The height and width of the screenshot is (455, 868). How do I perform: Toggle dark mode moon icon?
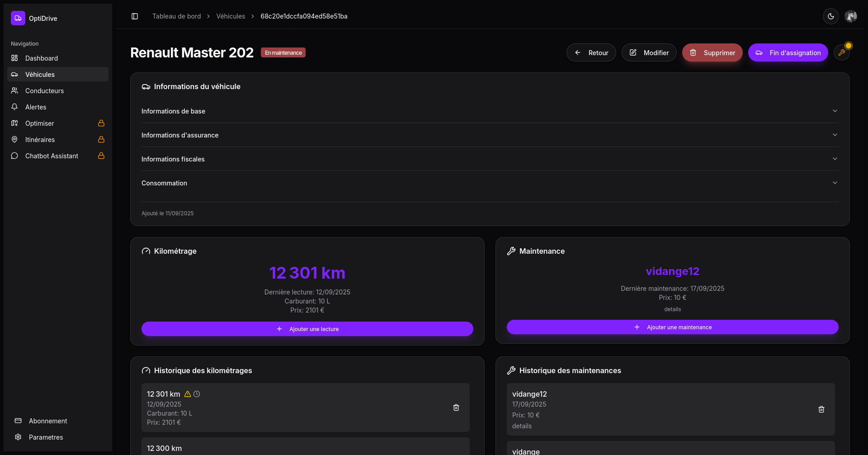pos(830,16)
